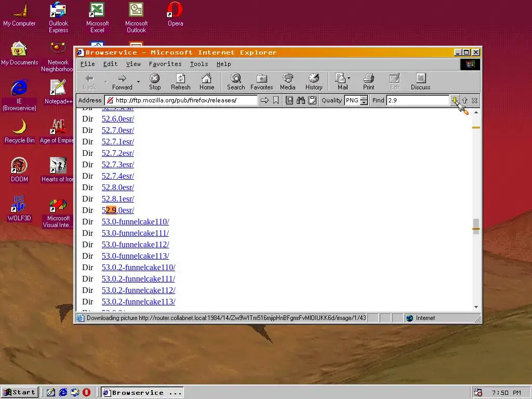Close the Find bar with X icon
532x399 pixels.
click(x=475, y=100)
